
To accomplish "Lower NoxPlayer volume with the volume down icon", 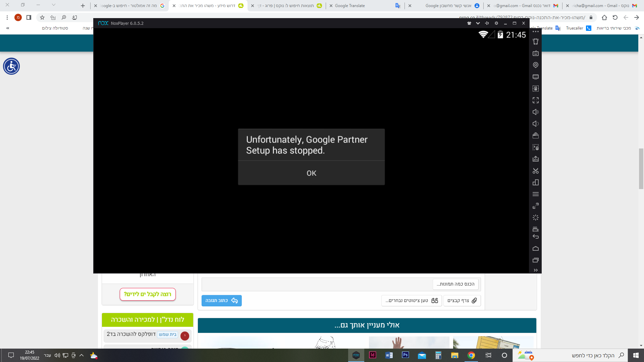I will tap(536, 124).
